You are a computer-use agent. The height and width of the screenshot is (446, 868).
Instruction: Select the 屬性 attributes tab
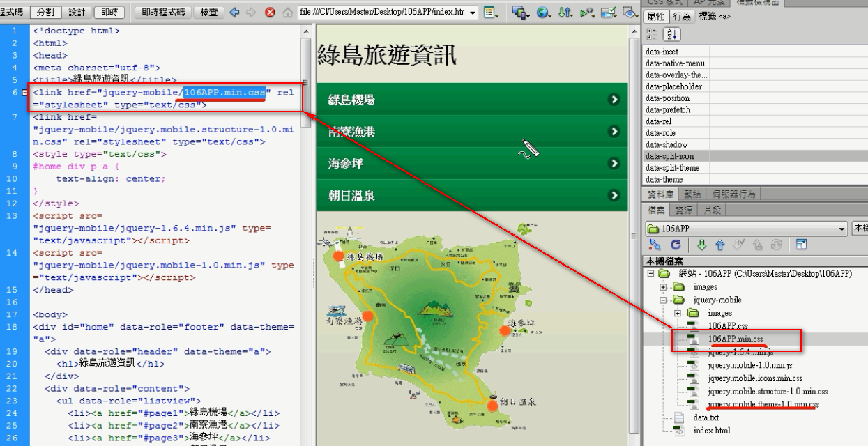click(657, 17)
